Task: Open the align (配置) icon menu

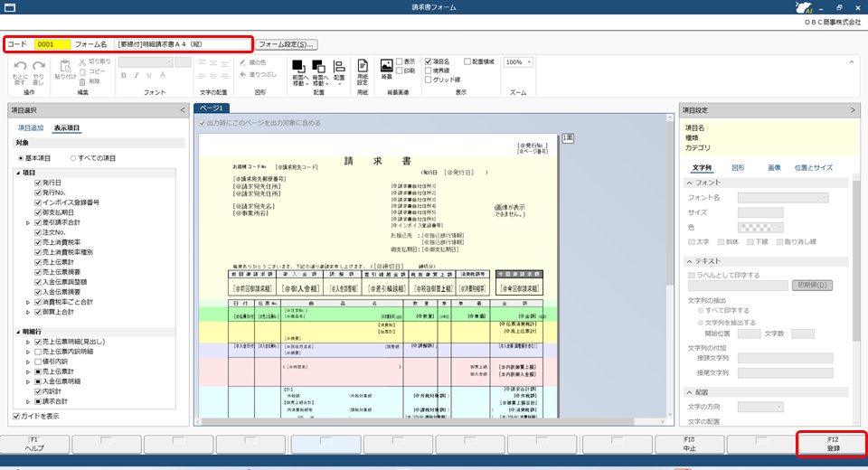Action: pyautogui.click(x=339, y=66)
